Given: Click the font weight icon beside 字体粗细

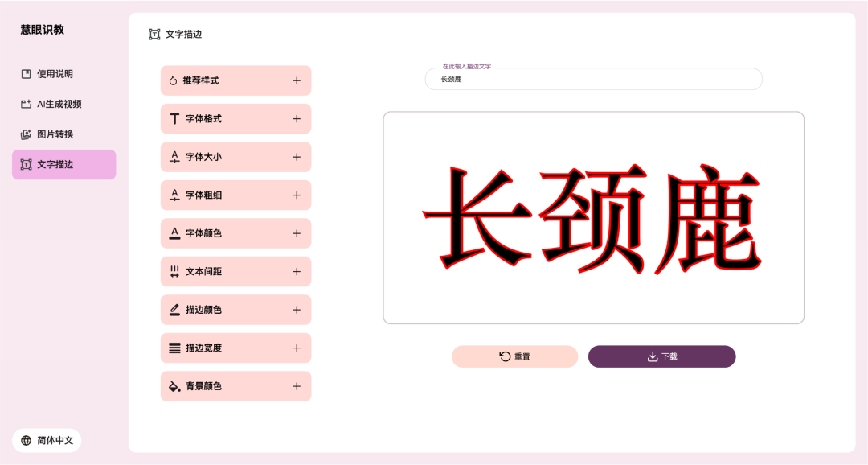Looking at the screenshot, I should pyautogui.click(x=174, y=195).
